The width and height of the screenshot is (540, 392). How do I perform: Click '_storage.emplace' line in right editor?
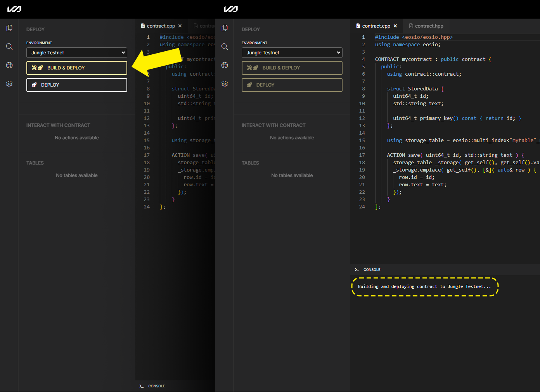pos(464,170)
